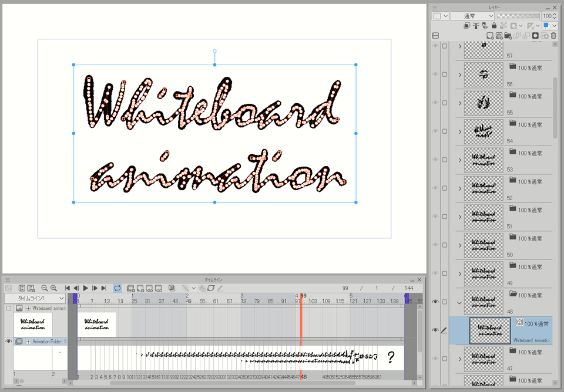The image size is (564, 392).
Task: Tick the checkbox beside layer 49
Action: click(445, 273)
